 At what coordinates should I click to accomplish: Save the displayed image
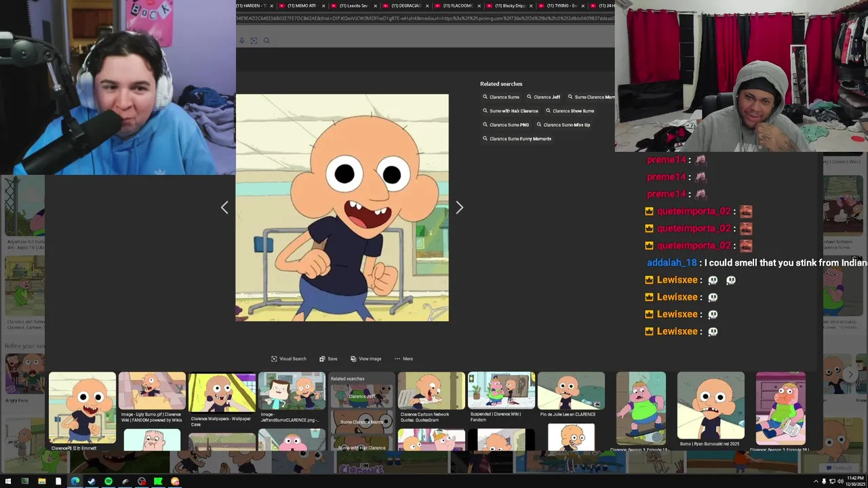[328, 359]
